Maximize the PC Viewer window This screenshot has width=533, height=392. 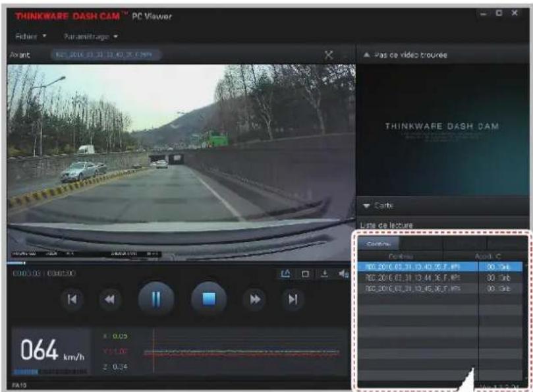pyautogui.click(x=499, y=13)
